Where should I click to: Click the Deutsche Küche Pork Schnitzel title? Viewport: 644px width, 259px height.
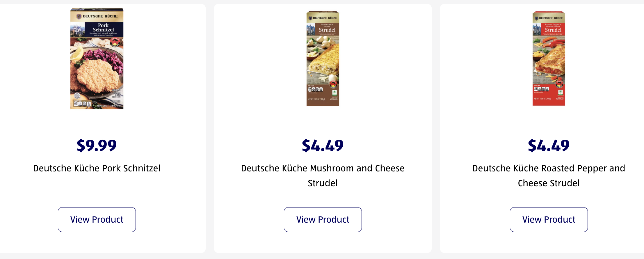coord(97,168)
